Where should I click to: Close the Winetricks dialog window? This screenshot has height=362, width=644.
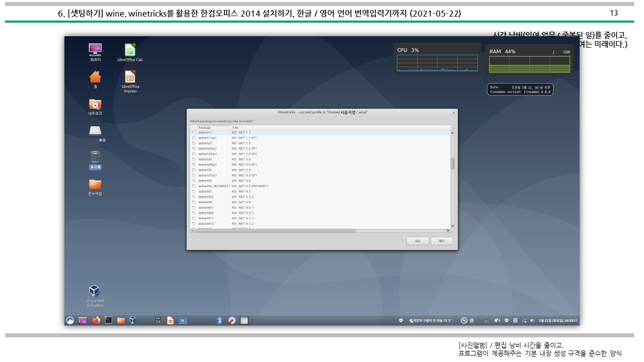tap(454, 112)
